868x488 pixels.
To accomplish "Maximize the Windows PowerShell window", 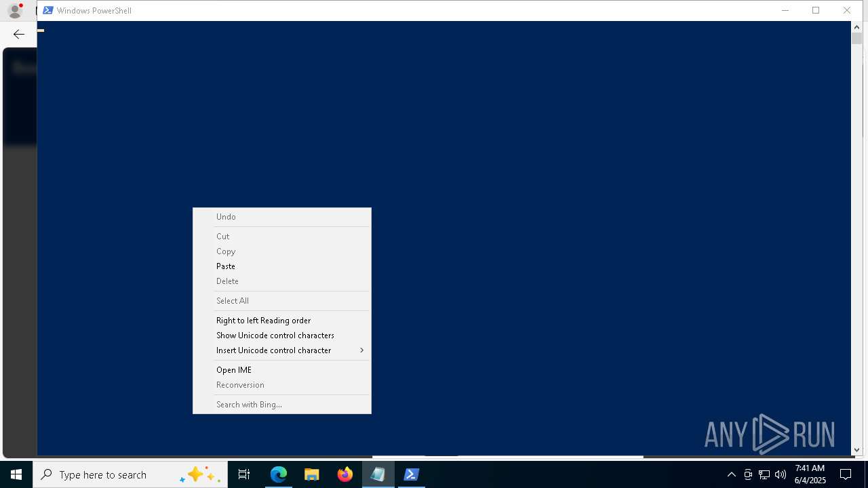I will [816, 10].
